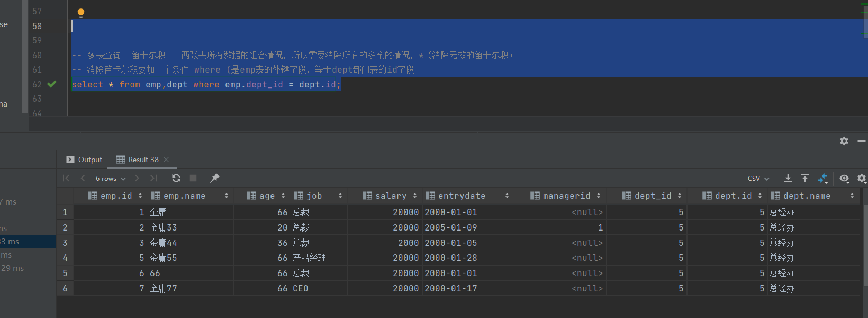
Task: Open the 6 rows page size dropdown
Action: (x=111, y=179)
